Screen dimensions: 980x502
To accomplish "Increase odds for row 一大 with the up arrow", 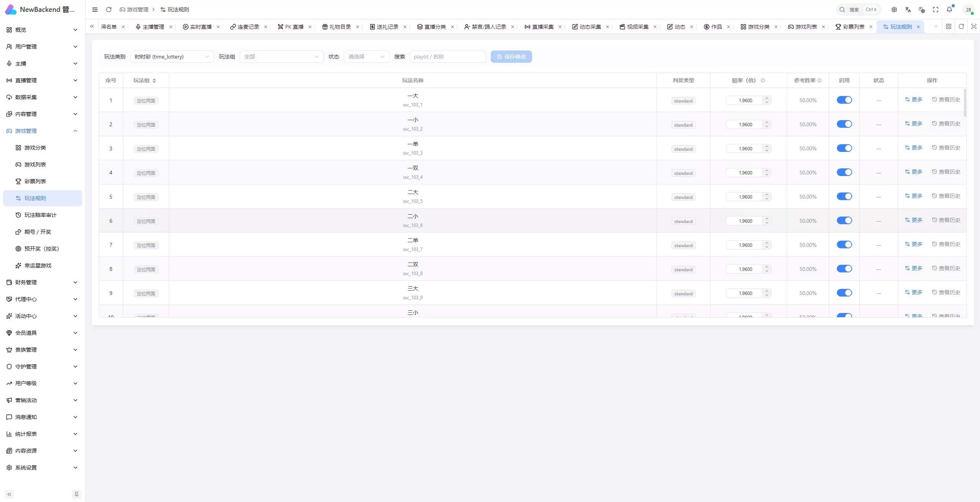I will coord(767,98).
